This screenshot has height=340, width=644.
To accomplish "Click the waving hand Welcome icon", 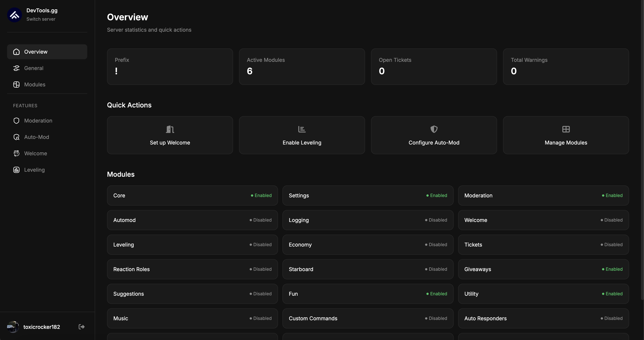I will coord(16,153).
